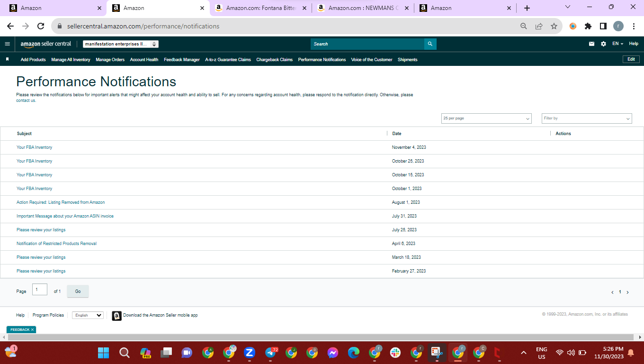Expand the 25 per page dropdown
Image resolution: width=644 pixels, height=364 pixels.
click(486, 118)
